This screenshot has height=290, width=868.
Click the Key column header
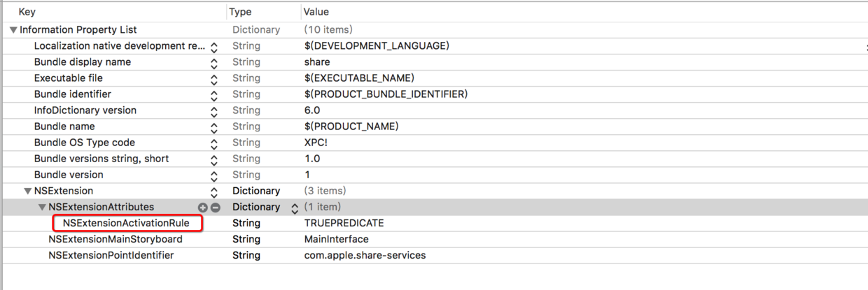(27, 12)
